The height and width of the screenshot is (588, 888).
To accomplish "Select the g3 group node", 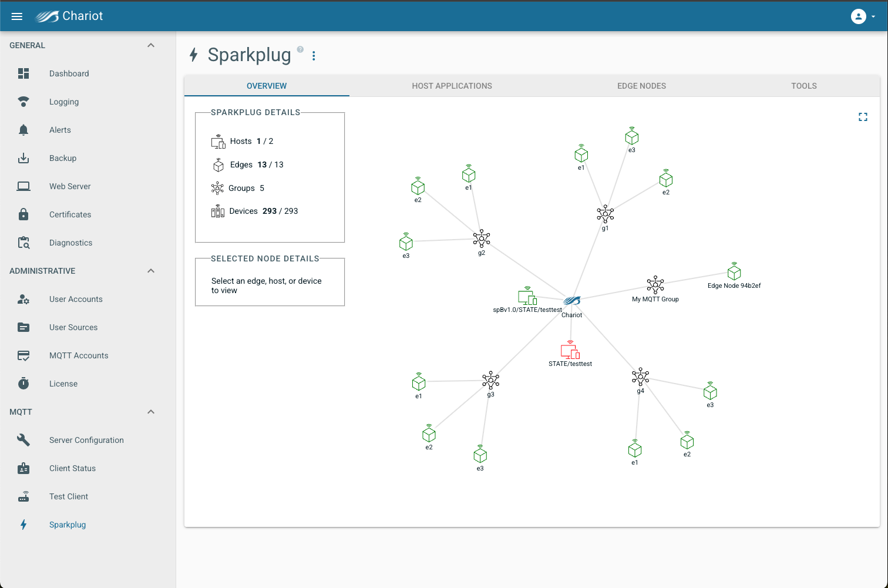I will pos(490,380).
